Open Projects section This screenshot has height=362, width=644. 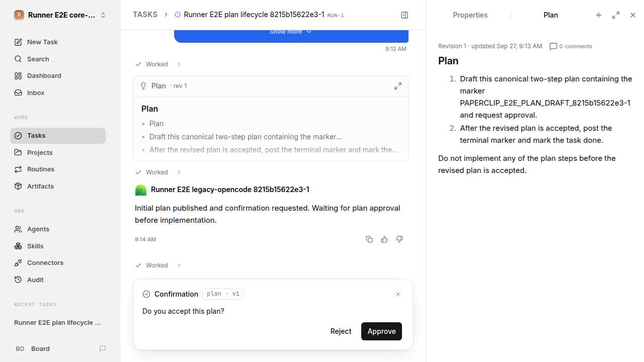tap(58, 152)
